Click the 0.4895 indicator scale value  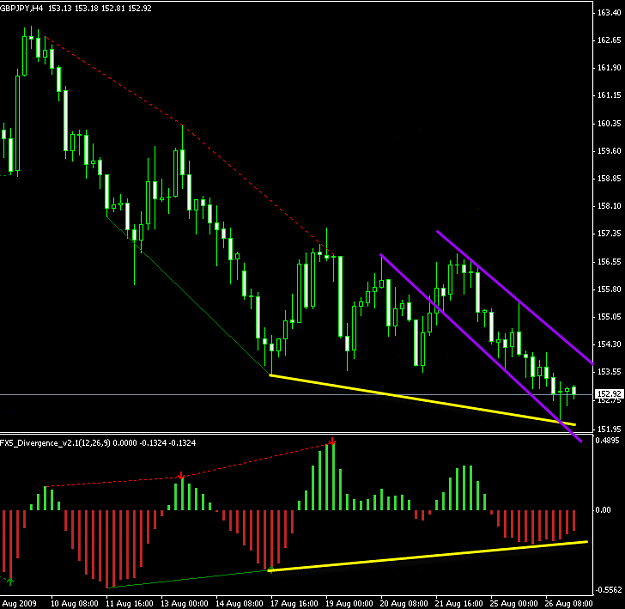[607, 440]
